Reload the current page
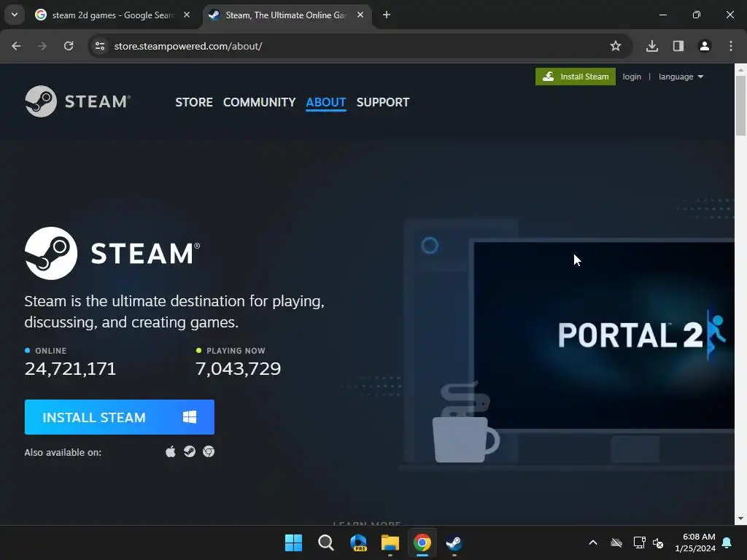747x560 pixels. [69, 46]
